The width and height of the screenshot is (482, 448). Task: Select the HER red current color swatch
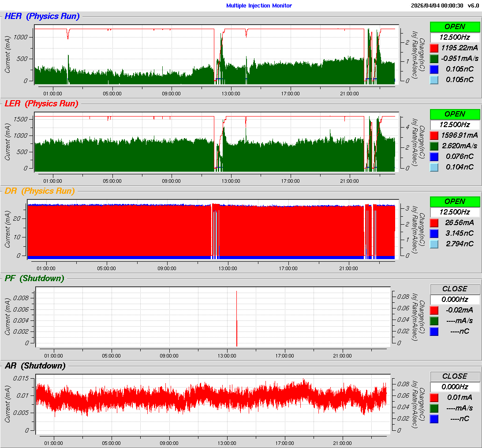point(434,48)
